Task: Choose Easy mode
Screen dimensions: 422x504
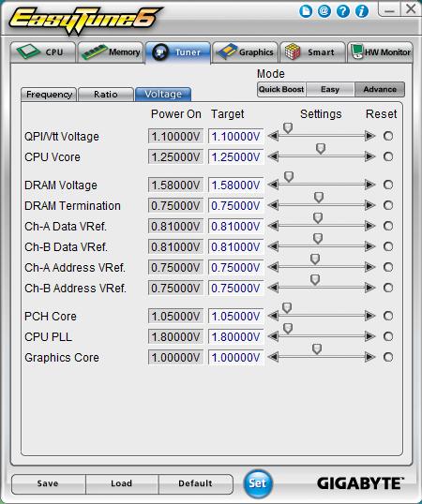Action: (x=330, y=89)
